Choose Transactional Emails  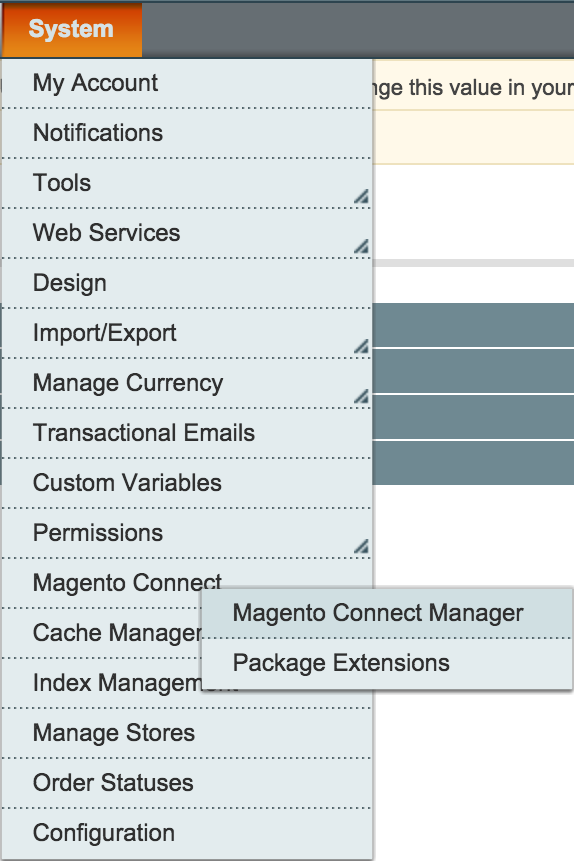[x=187, y=433]
